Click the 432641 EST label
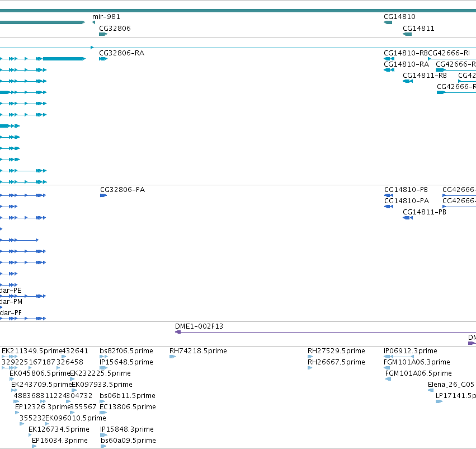The width and height of the screenshot is (476, 449). 75,351
